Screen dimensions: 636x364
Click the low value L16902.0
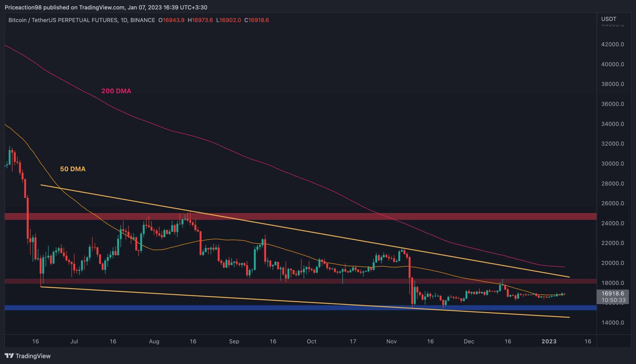(228, 20)
